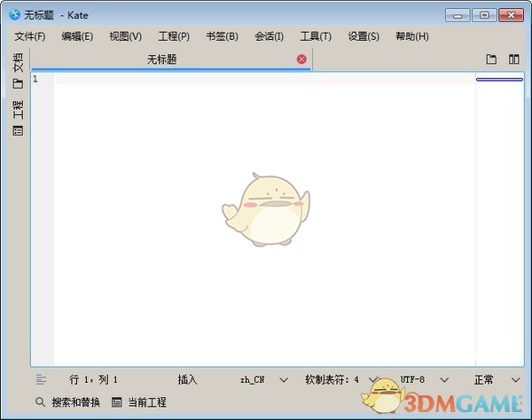Open the 软制表符: 4 indentation dropdown
The width and height of the screenshot is (532, 420).
pos(340,379)
